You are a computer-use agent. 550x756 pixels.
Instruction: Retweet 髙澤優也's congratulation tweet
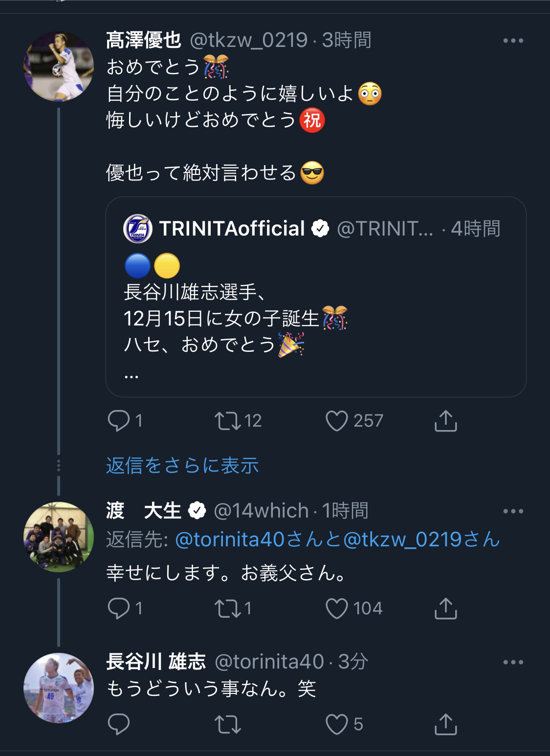click(228, 421)
